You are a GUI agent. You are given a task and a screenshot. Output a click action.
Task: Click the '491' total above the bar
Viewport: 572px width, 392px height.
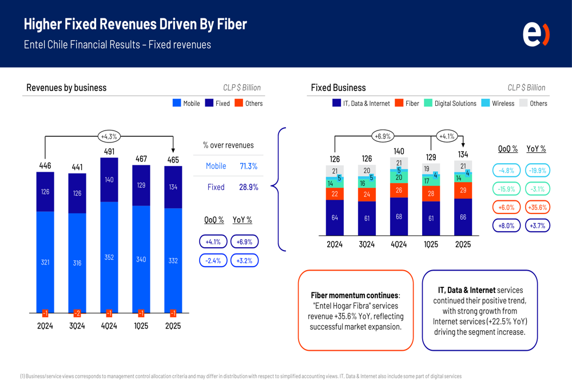[x=109, y=152]
